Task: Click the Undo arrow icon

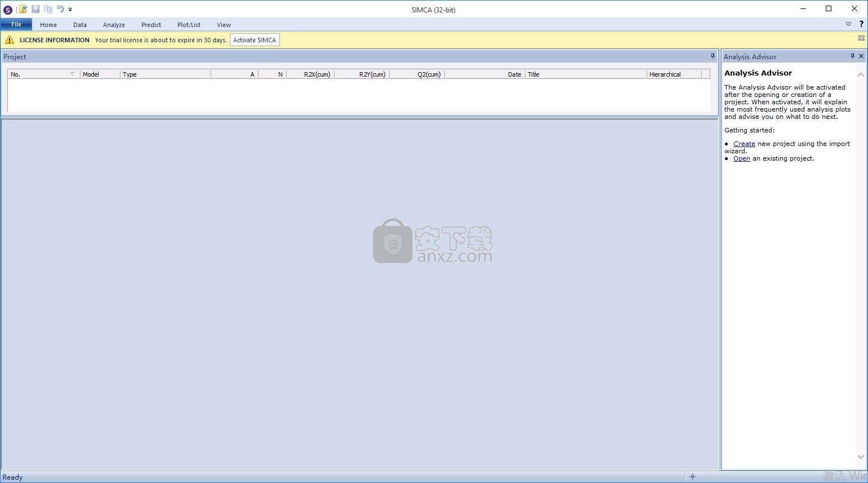Action: pyautogui.click(x=60, y=9)
